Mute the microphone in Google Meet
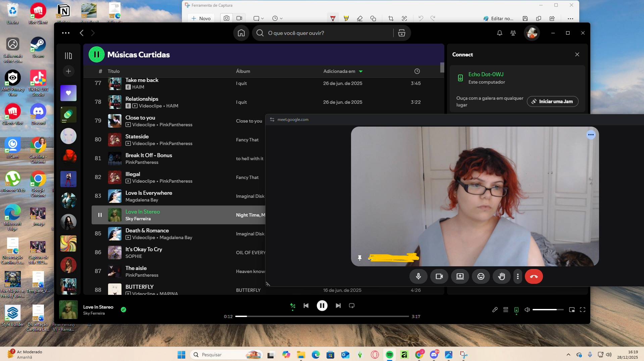 (418, 276)
